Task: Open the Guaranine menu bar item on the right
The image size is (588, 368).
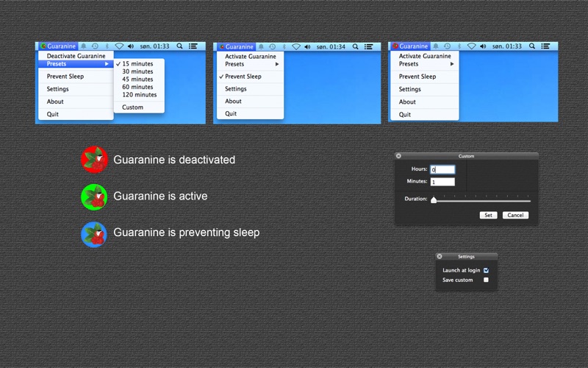Action: point(409,46)
